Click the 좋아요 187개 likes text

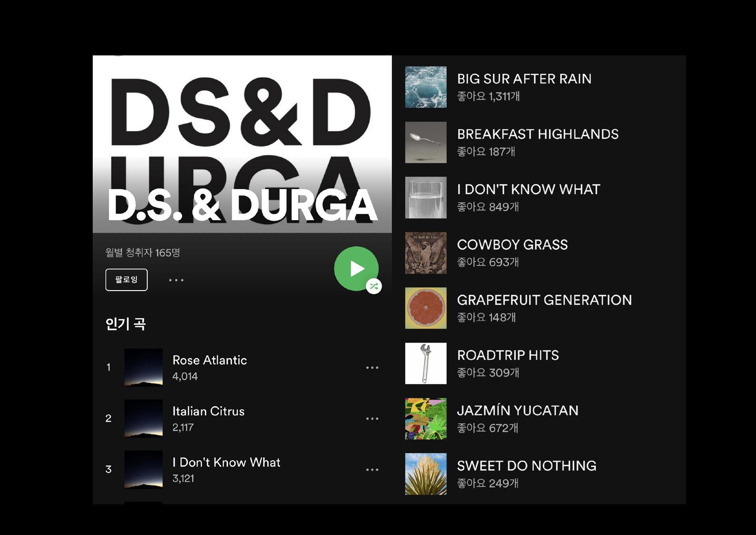coord(486,151)
